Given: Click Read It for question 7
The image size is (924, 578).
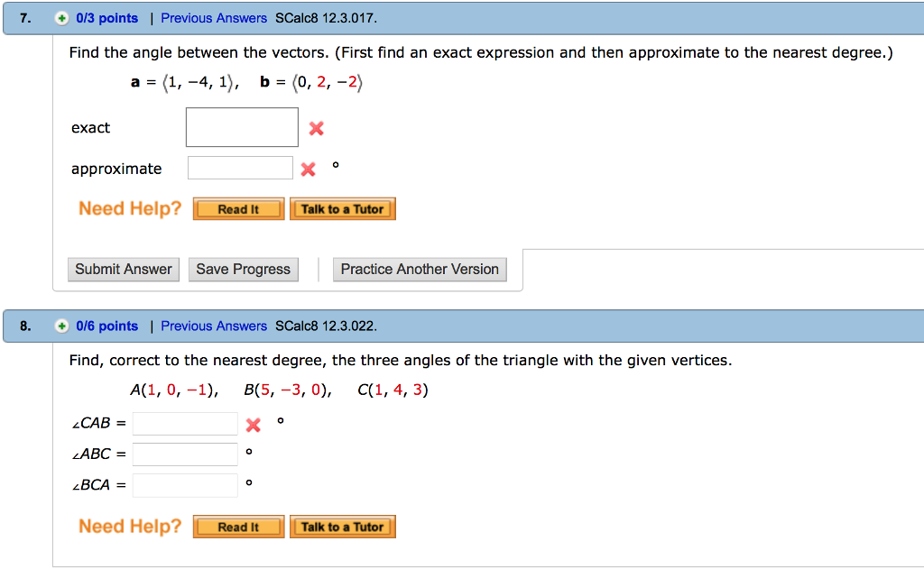Looking at the screenshot, I should coord(238,208).
